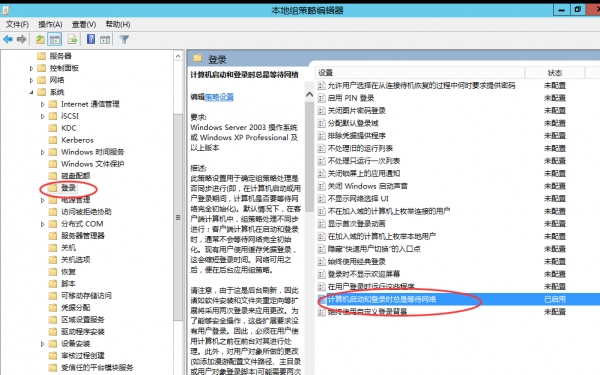Sort by the 状态 column header
The height and width of the screenshot is (375, 600).
pyautogui.click(x=554, y=73)
